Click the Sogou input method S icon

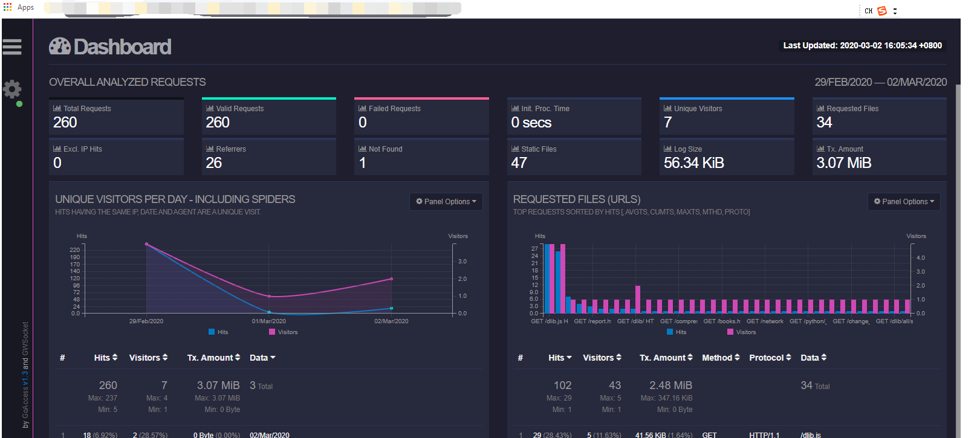[x=882, y=11]
